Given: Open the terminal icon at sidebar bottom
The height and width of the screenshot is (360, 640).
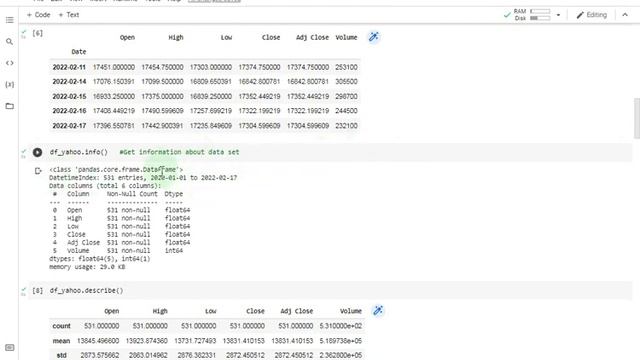Looking at the screenshot, I should point(9,347).
